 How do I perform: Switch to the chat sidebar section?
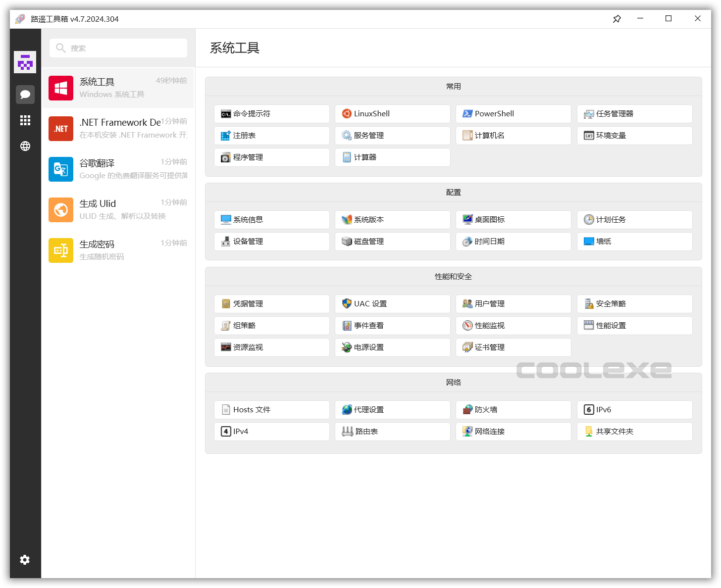click(x=25, y=95)
